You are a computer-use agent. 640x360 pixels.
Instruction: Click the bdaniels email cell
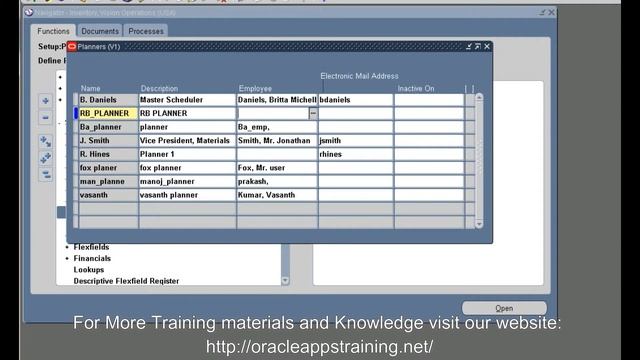pos(356,100)
